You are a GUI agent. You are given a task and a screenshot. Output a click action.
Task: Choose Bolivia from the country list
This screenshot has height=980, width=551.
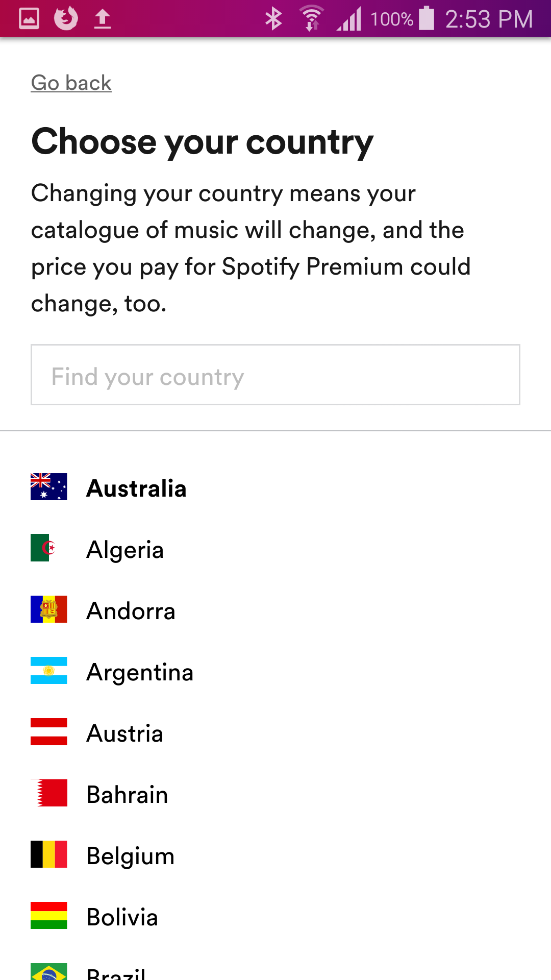coord(122,917)
